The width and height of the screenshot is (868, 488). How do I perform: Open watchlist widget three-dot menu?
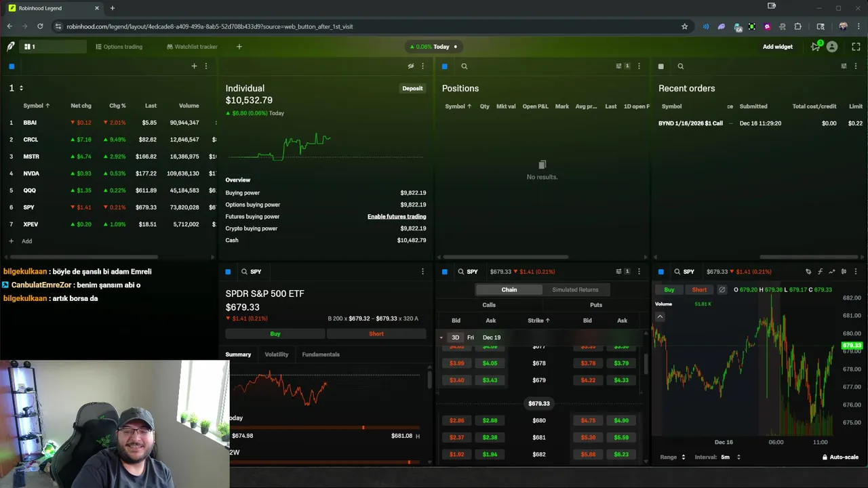(206, 66)
